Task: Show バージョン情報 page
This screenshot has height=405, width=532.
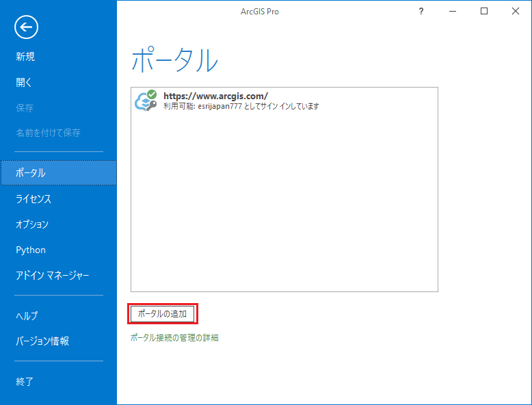Action: pyautogui.click(x=42, y=341)
